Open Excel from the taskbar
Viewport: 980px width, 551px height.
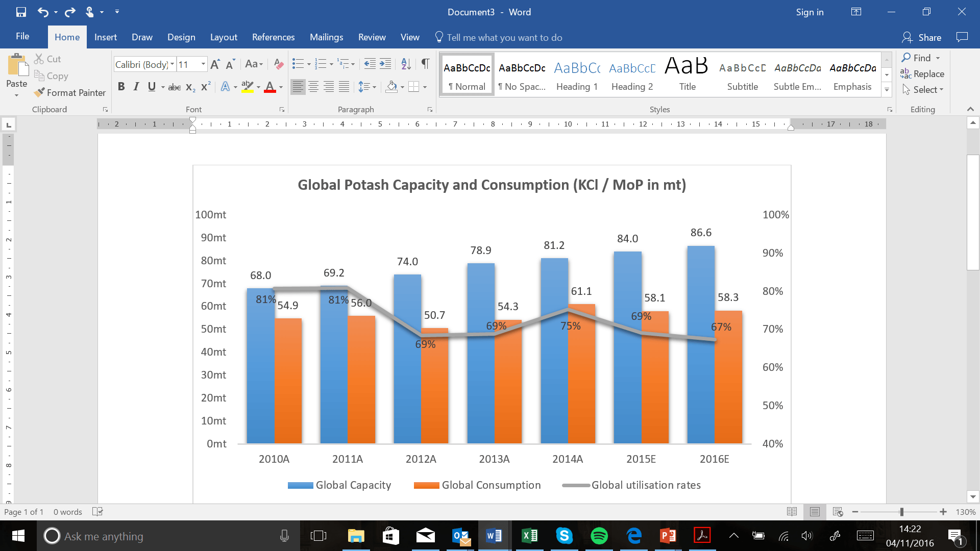[529, 535]
